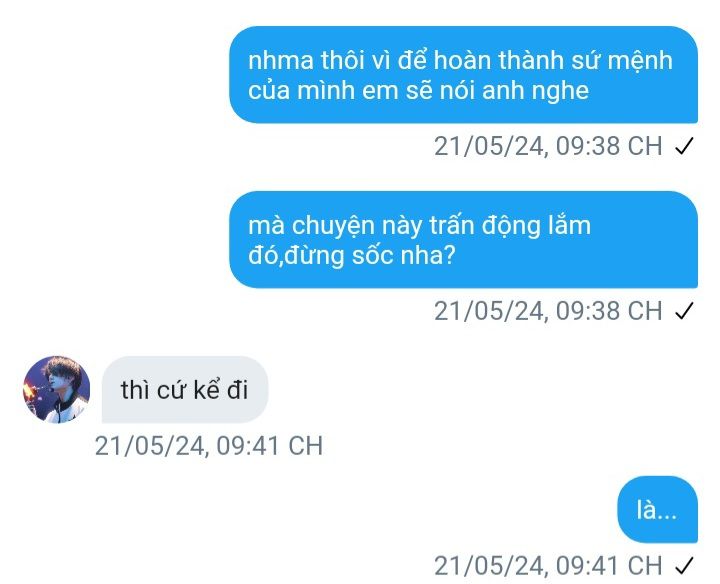720x584 pixels.
Task: Tap the sent checkmark beneath the "là..." bubble
Action: [684, 566]
